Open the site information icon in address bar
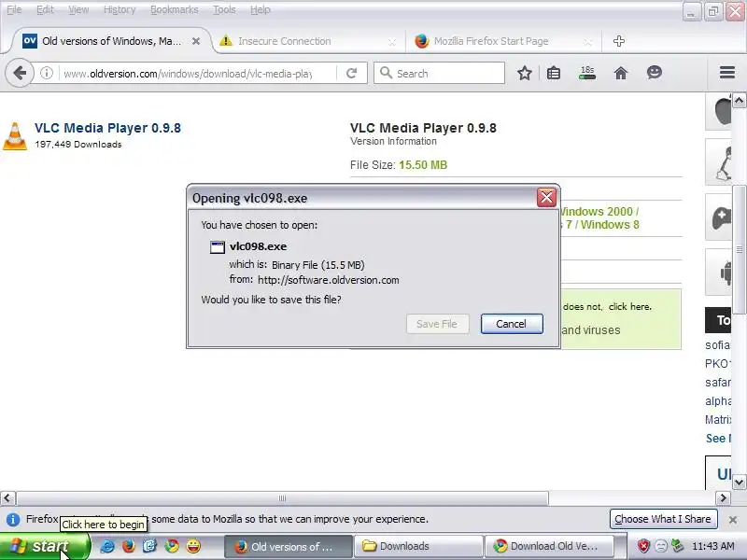 pos(46,74)
